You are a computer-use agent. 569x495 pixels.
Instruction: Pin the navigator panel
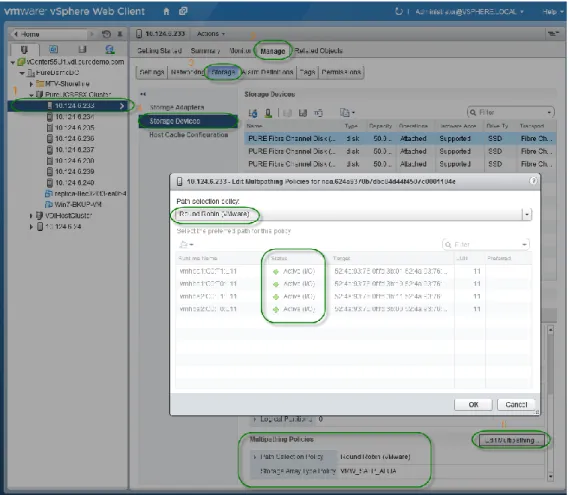point(120,34)
